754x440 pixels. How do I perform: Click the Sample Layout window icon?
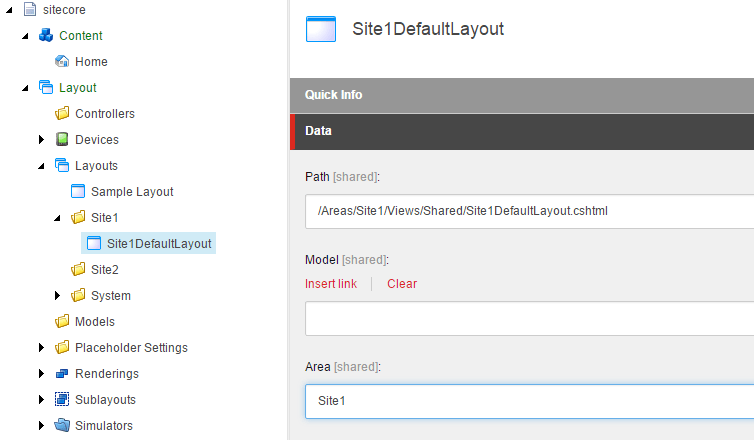78,192
